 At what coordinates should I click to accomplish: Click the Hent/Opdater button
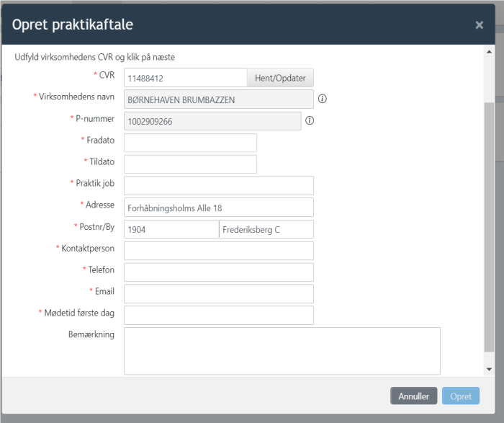pyautogui.click(x=280, y=78)
